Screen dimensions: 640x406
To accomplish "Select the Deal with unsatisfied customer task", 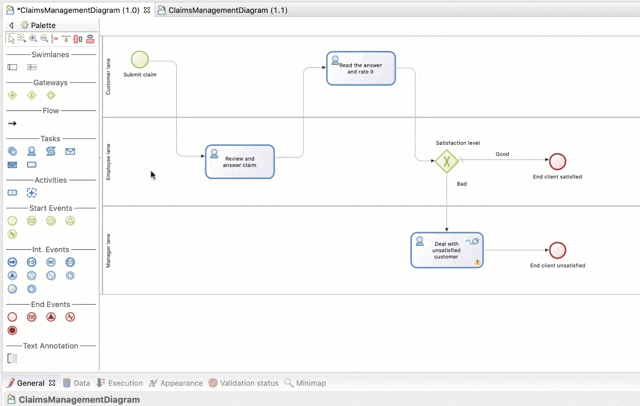I will [446, 250].
